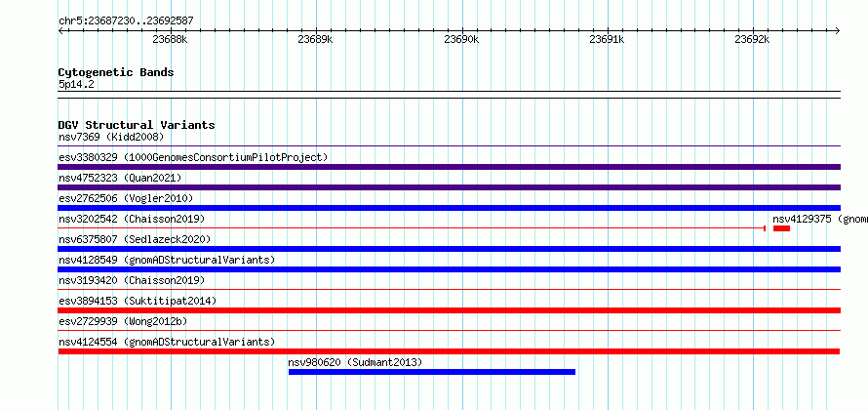
Task: Click the right arrow of the ruler
Action: point(838,30)
